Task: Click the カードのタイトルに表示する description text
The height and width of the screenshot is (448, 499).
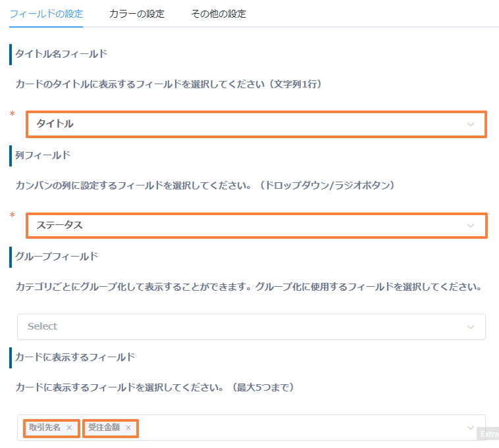Action: 169,84
